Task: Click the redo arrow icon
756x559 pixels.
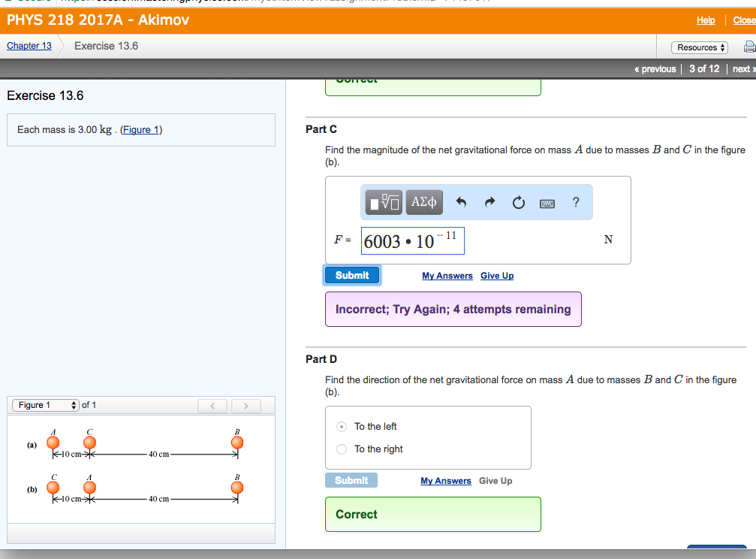Action: 490,202
